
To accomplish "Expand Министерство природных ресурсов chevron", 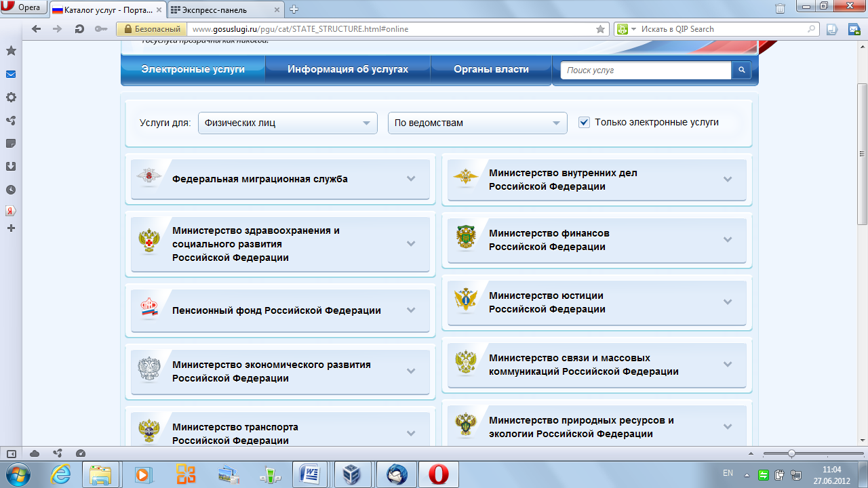I will [x=728, y=427].
